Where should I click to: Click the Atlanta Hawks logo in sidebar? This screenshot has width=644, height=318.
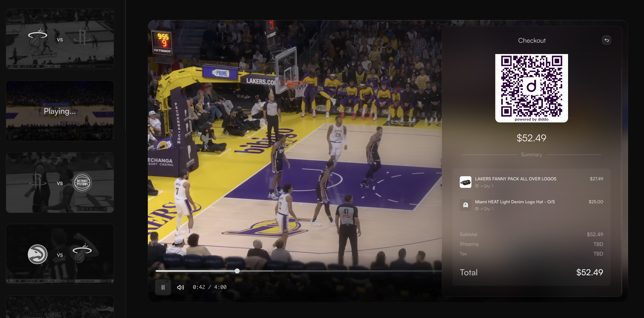38,254
